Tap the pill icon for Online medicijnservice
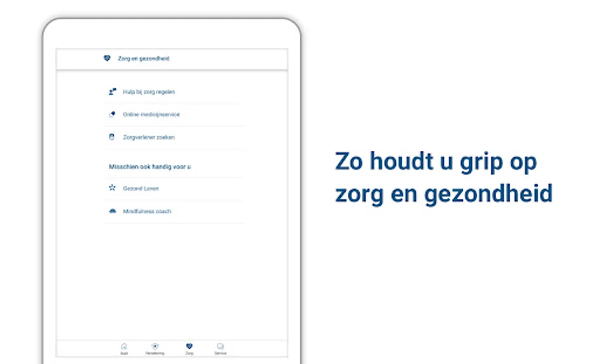The width and height of the screenshot is (600, 364). click(113, 114)
